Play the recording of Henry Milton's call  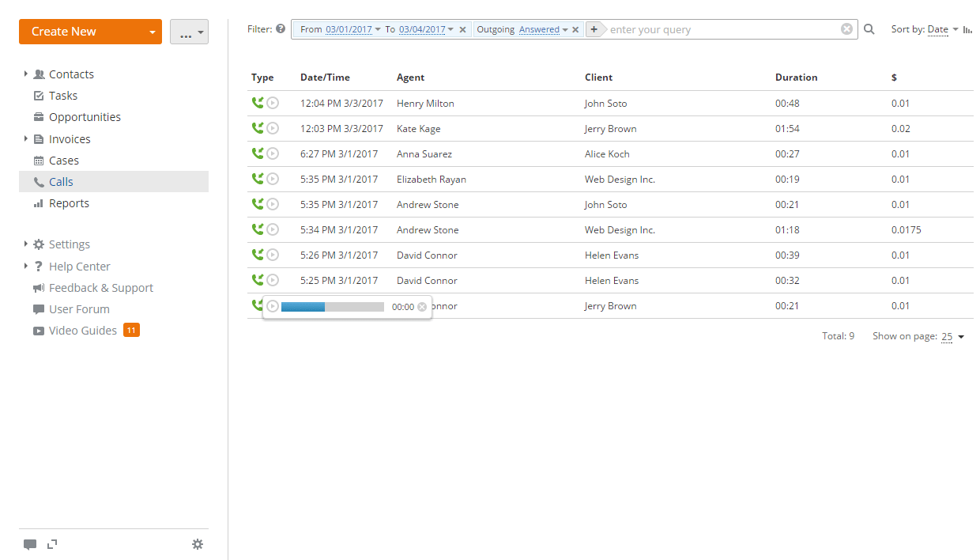273,102
